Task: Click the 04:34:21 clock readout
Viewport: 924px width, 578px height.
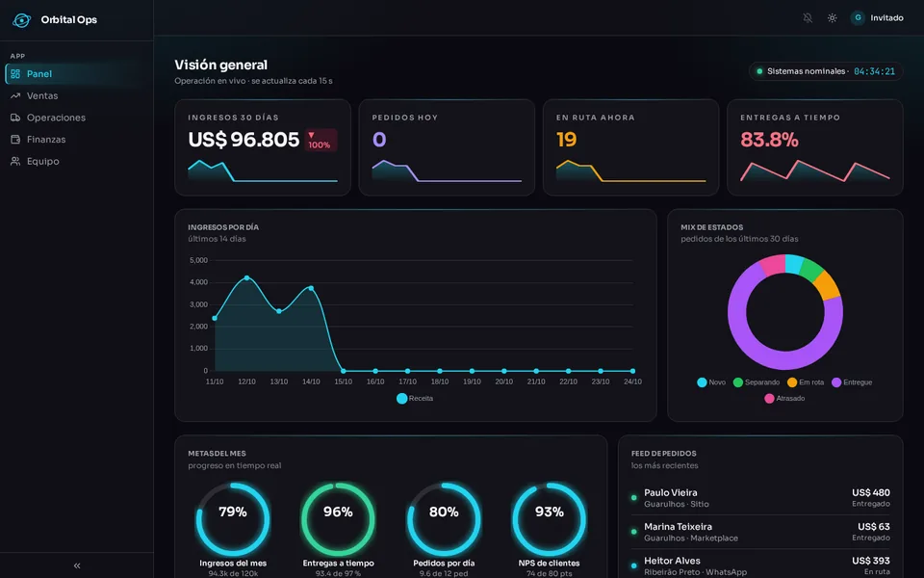Action: click(x=875, y=71)
